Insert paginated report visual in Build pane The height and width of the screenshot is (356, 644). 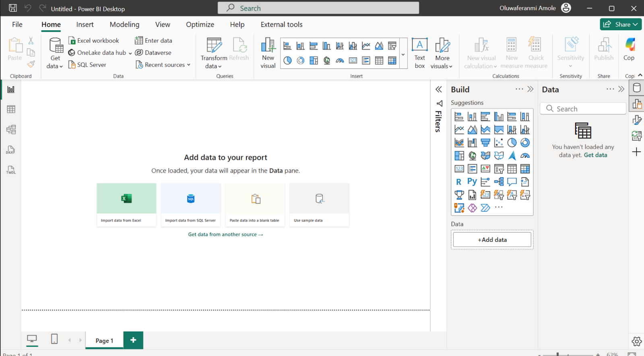point(472,195)
